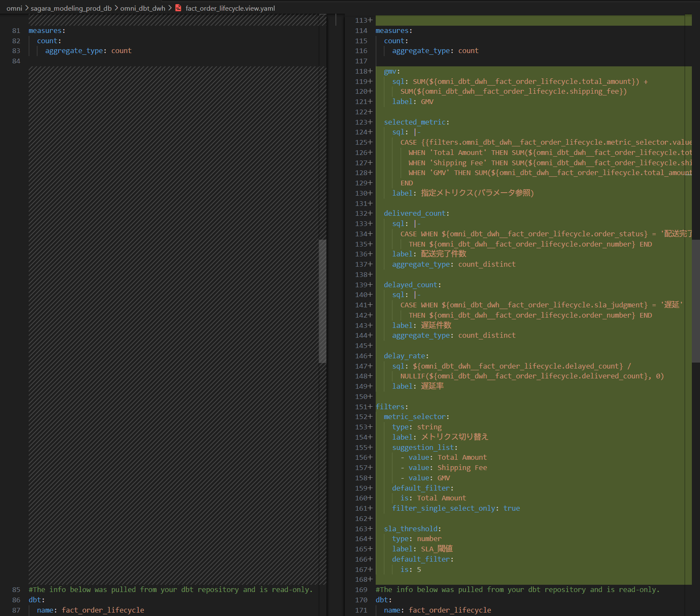This screenshot has height=616, width=700.
Task: Select sagara_modeling_prod_db in the breadcrumb path
Action: tap(71, 8)
